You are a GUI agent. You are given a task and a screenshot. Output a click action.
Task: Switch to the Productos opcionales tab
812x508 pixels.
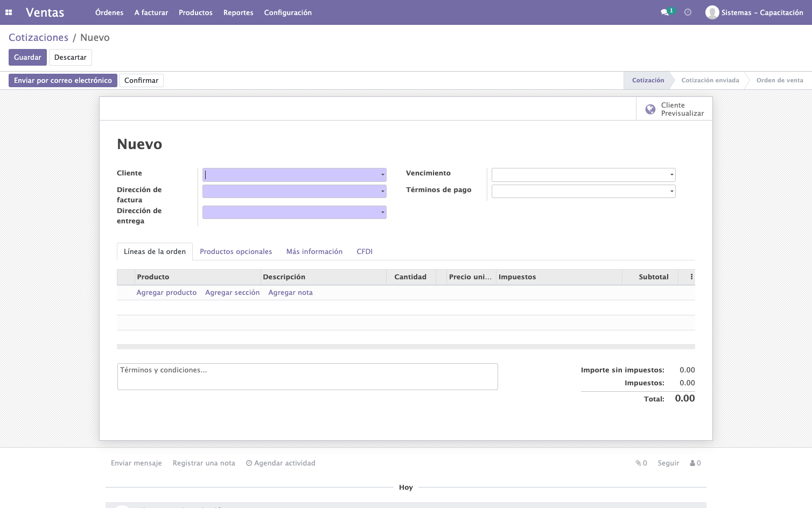click(x=236, y=251)
